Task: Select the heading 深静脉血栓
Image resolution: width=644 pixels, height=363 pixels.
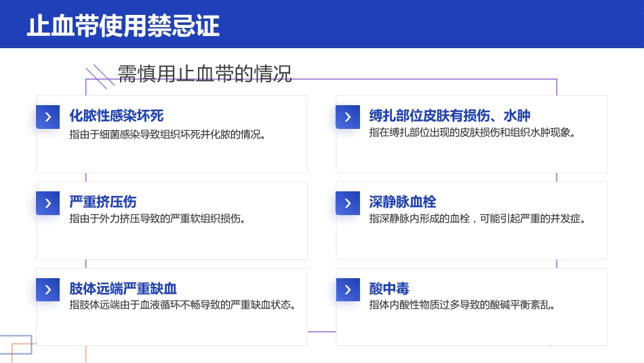Action: click(x=403, y=202)
